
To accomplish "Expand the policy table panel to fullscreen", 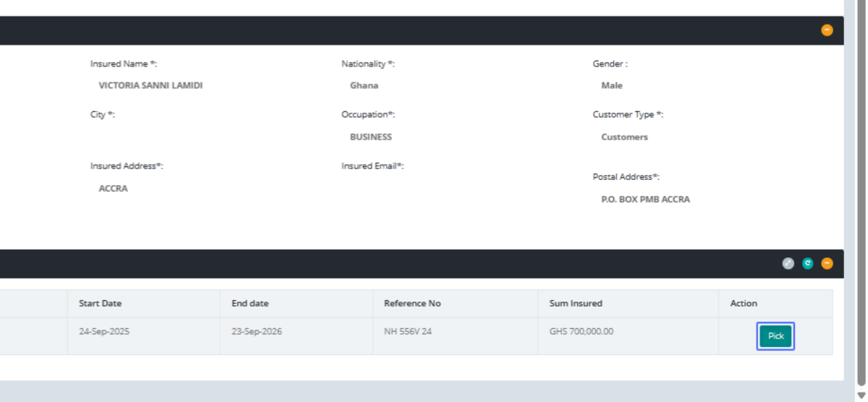I will tap(788, 264).
